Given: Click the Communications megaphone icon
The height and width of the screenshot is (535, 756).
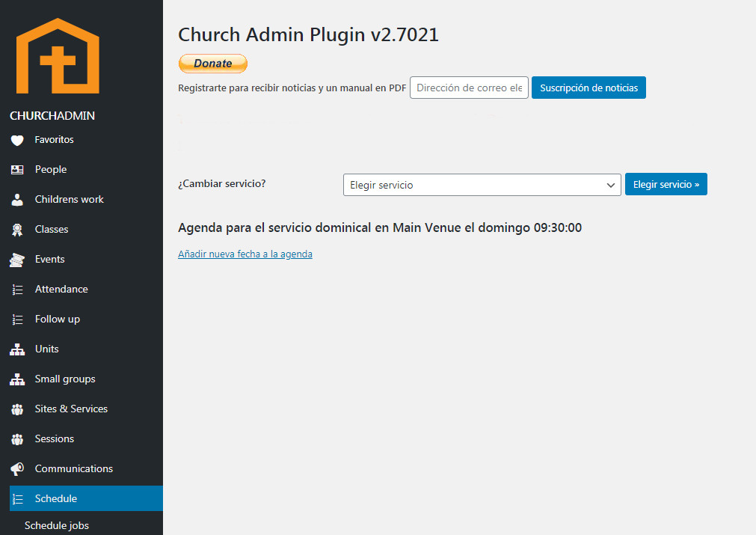Looking at the screenshot, I should 17,469.
